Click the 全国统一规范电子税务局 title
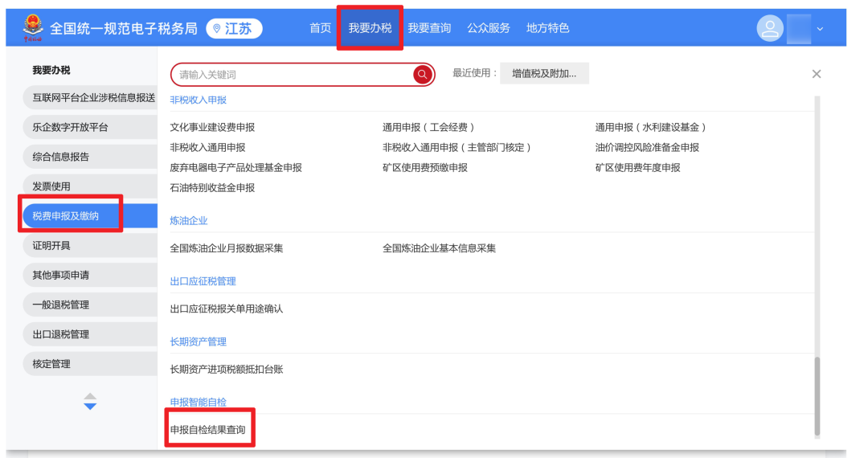 tap(124, 29)
